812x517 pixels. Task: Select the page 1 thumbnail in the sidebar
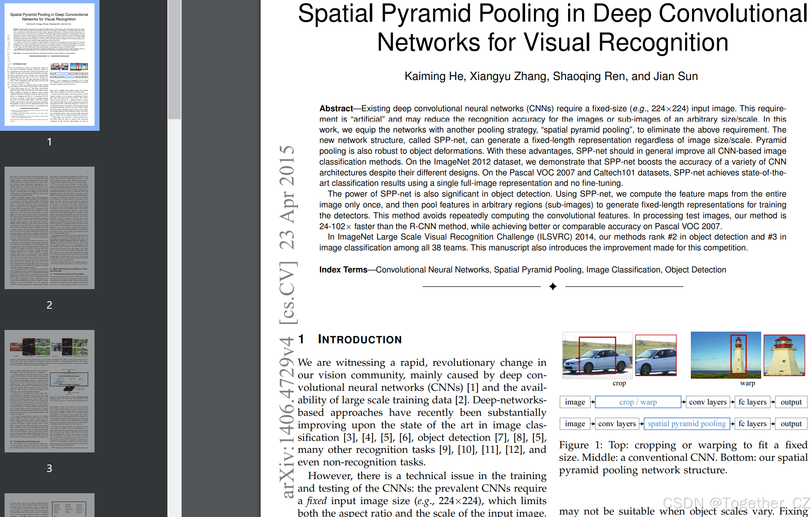pyautogui.click(x=50, y=65)
